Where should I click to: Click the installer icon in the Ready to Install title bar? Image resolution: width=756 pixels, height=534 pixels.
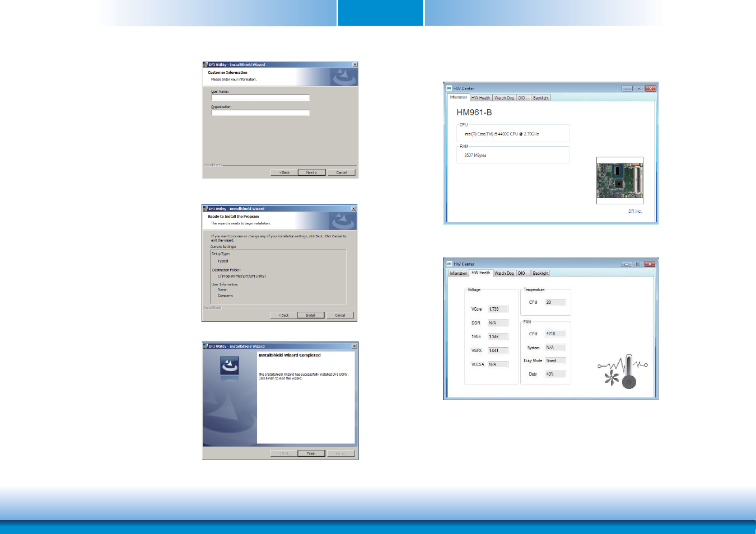point(206,208)
